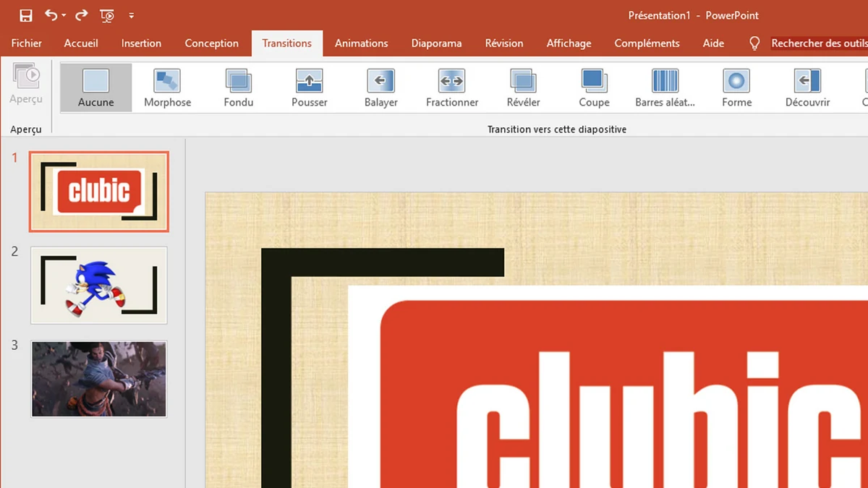Select the Transitions tab
The image size is (868, 488).
(287, 43)
